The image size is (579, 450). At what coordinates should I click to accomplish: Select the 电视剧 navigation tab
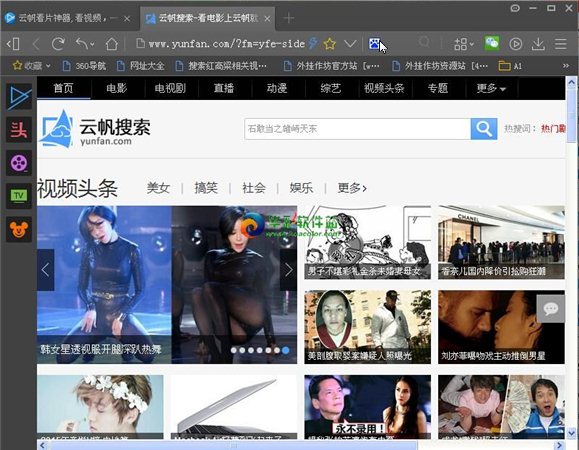(x=170, y=88)
